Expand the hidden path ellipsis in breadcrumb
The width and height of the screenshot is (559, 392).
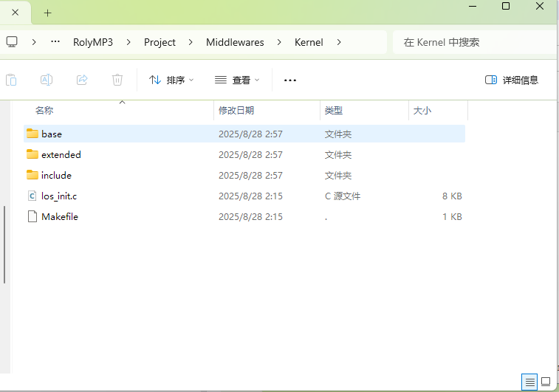[x=55, y=42]
